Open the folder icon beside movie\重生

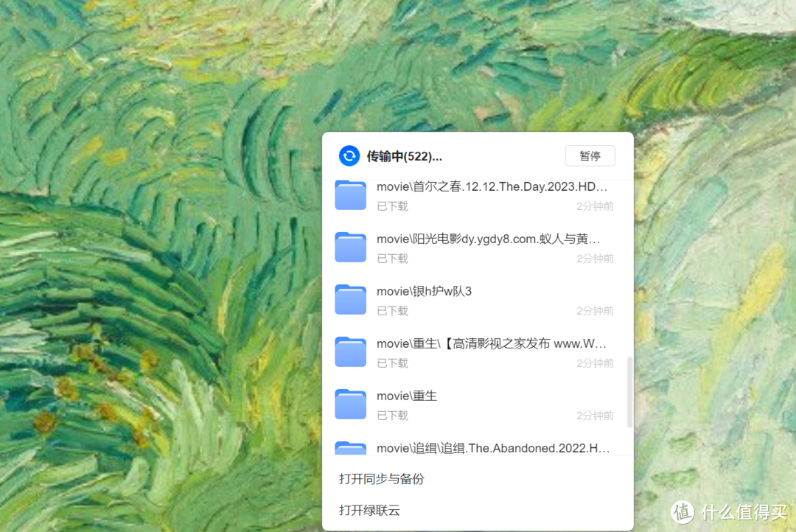[350, 404]
